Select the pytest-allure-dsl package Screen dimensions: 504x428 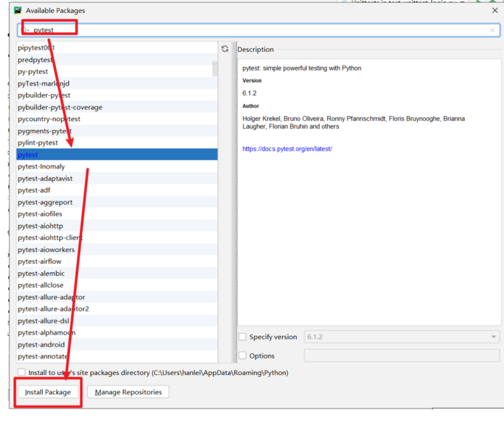[117, 321]
